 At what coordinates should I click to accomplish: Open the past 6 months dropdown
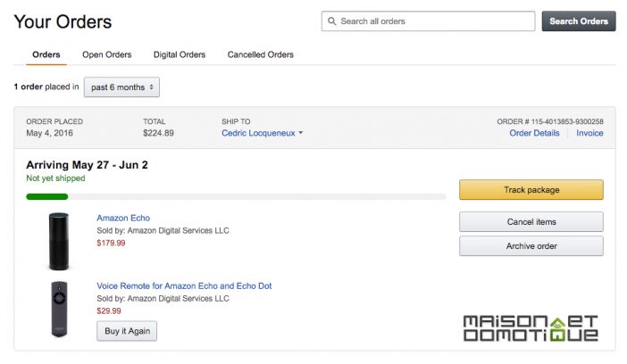click(121, 87)
